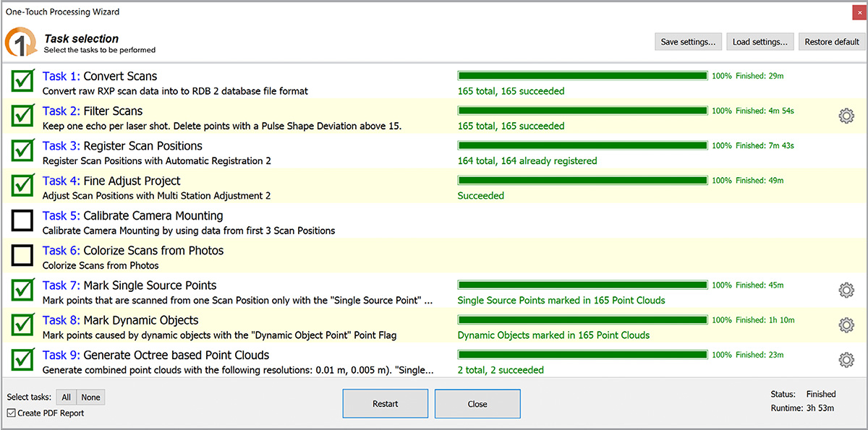Click the Convert Scans progress bar
868x430 pixels.
click(x=582, y=76)
